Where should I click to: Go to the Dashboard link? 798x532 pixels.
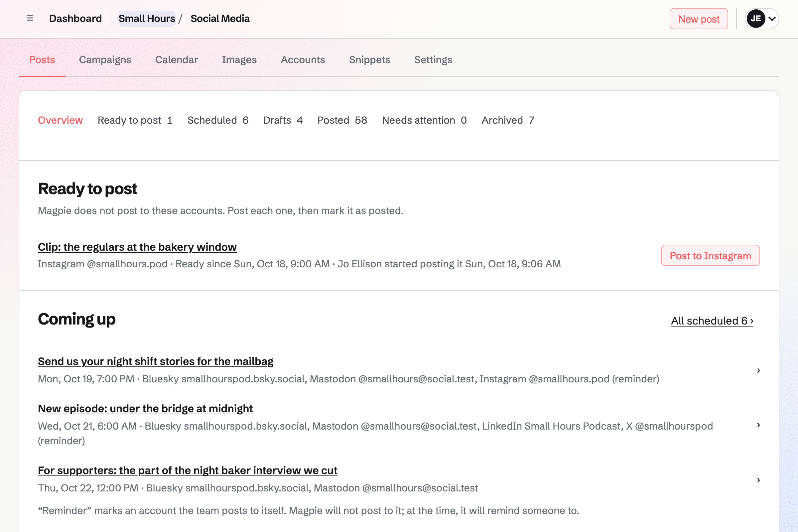(75, 18)
